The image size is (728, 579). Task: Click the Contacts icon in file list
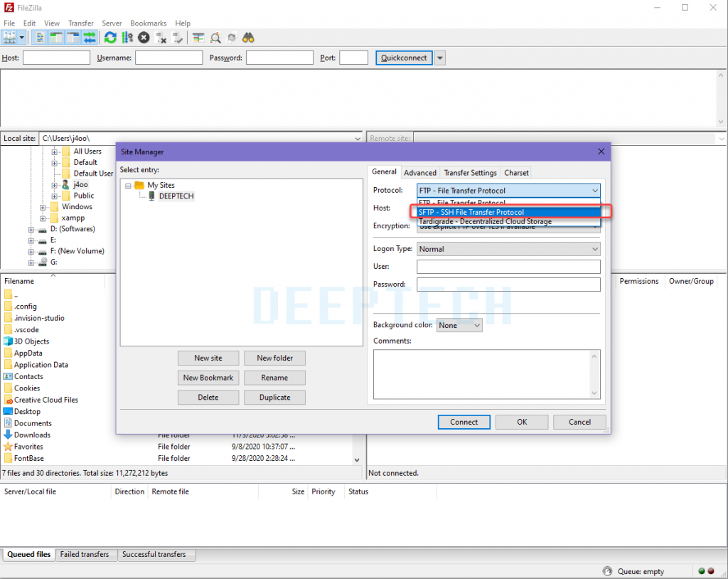(8, 376)
